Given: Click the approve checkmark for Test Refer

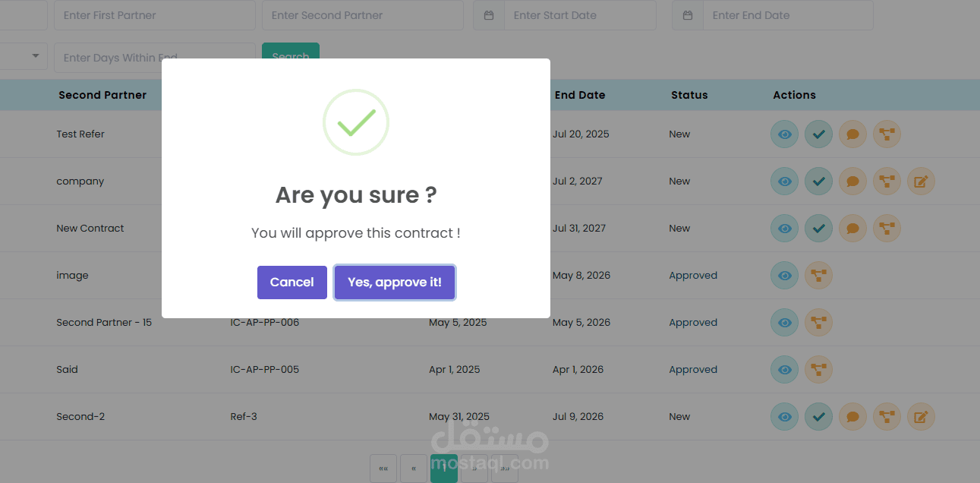Looking at the screenshot, I should click(x=818, y=134).
